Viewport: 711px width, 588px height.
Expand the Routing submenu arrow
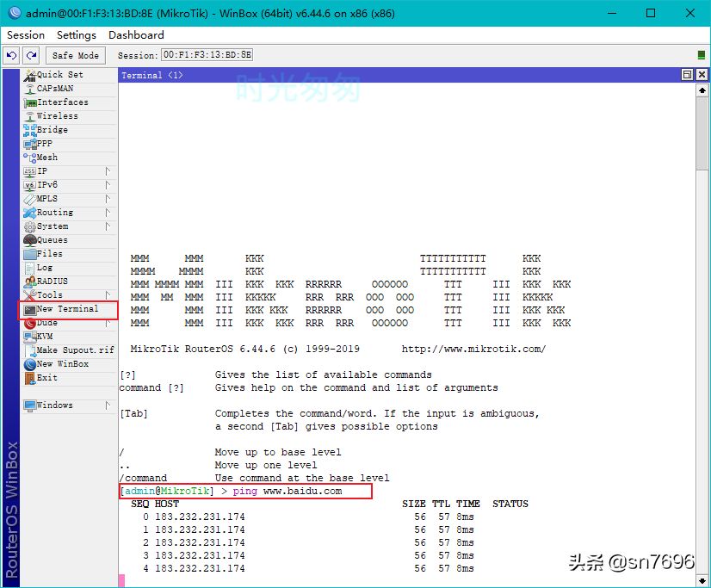pos(108,213)
